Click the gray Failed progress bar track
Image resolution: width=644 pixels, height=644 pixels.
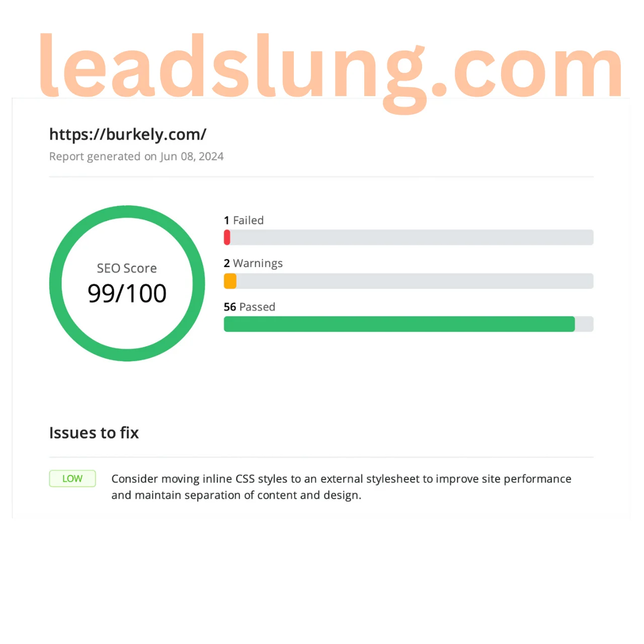[x=410, y=237]
